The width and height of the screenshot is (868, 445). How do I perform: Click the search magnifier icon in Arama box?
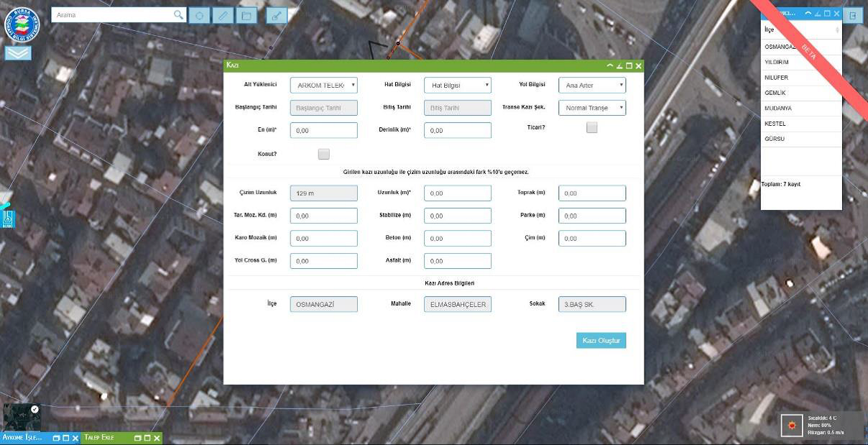178,14
